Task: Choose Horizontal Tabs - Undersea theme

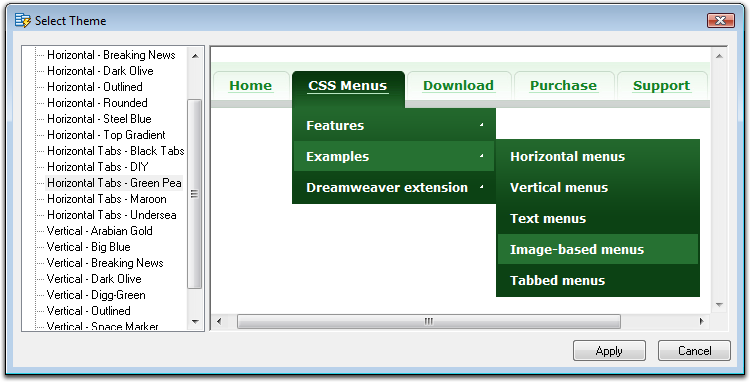Action: [x=111, y=215]
